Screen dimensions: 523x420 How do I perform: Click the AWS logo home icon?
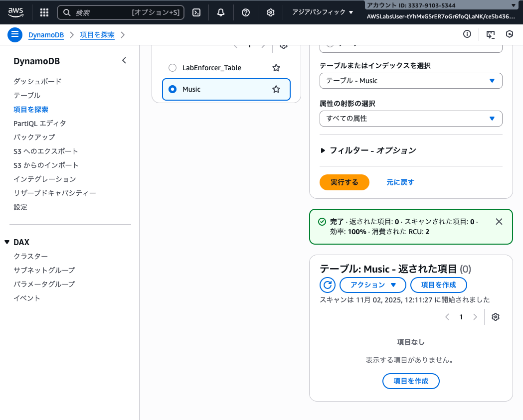pyautogui.click(x=15, y=12)
